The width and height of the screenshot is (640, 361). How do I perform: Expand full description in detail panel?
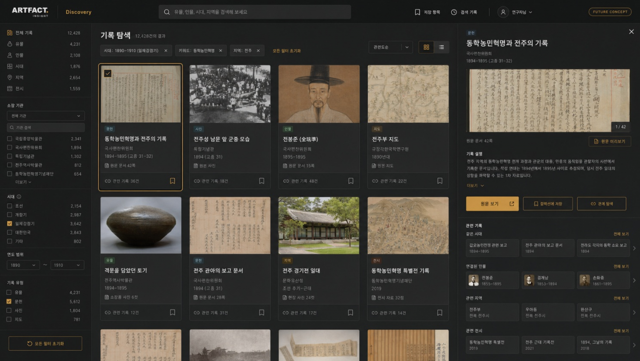tap(475, 185)
